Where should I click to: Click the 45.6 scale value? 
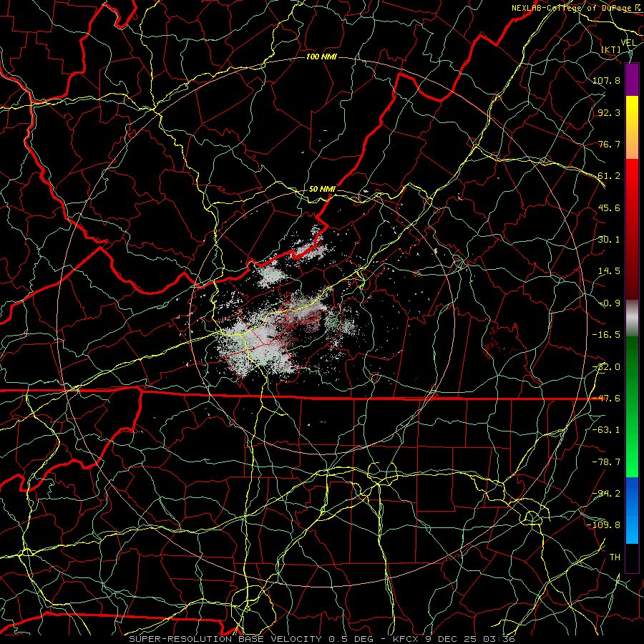(609, 208)
